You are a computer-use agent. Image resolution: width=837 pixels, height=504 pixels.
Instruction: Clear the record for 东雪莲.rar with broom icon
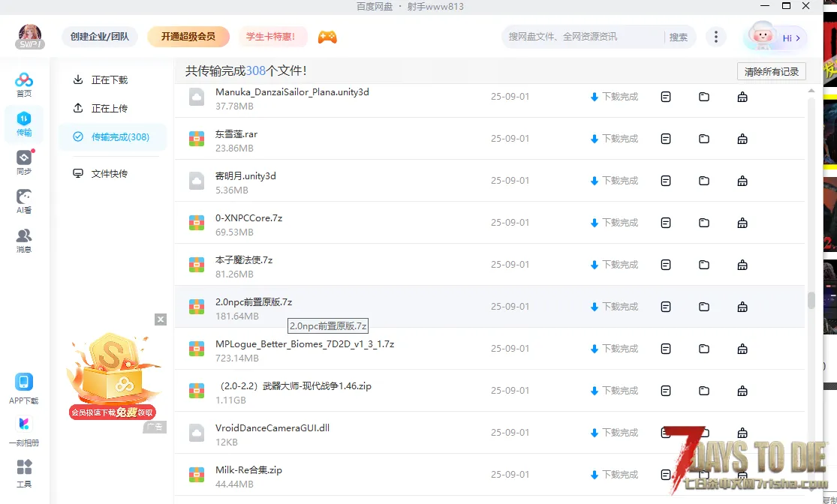(x=742, y=139)
